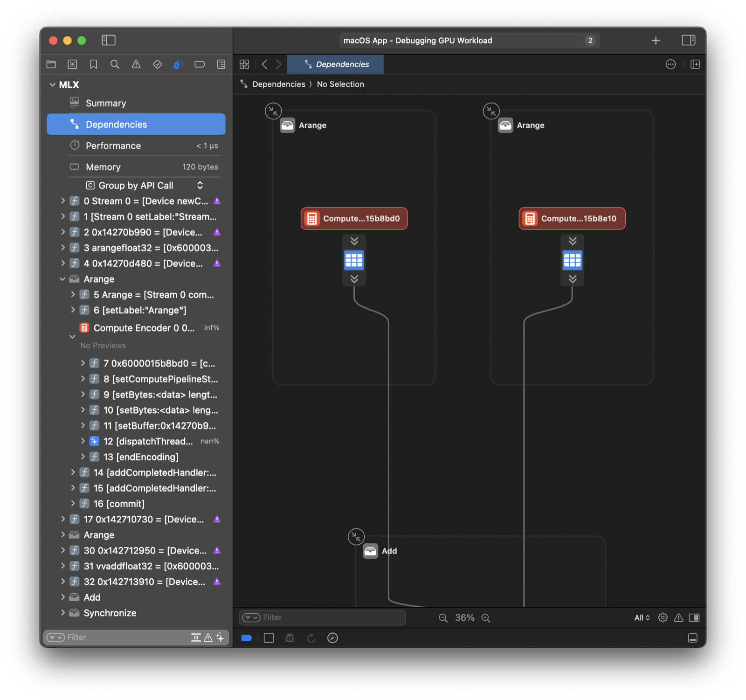Viewport: 746px width, 700px height.
Task: Expand the Synchronize group
Action: pyautogui.click(x=63, y=613)
